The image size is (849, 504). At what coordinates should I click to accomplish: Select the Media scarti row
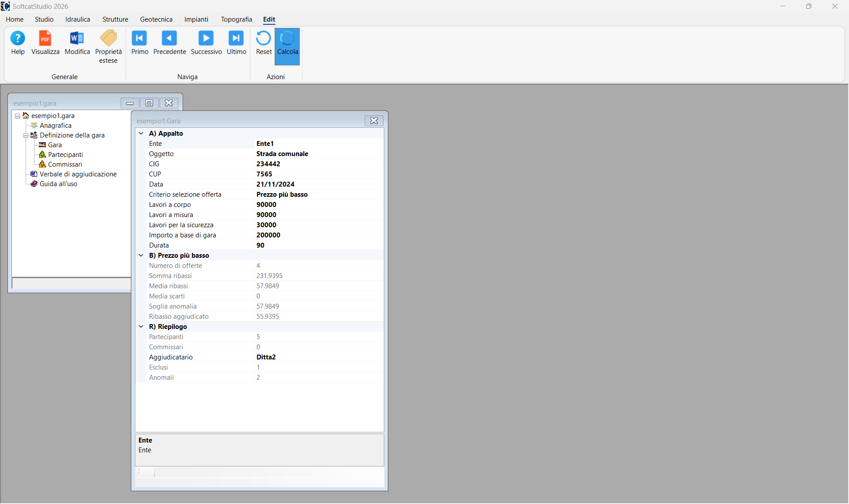[x=265, y=296]
